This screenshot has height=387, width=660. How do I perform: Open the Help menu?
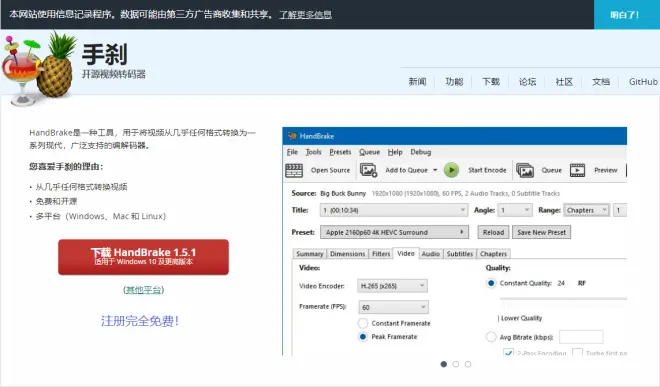pyautogui.click(x=395, y=152)
